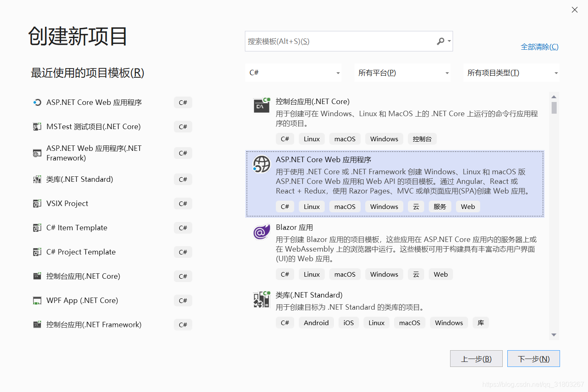Click the 控制台应用(.NET Framework) icon

(37, 325)
